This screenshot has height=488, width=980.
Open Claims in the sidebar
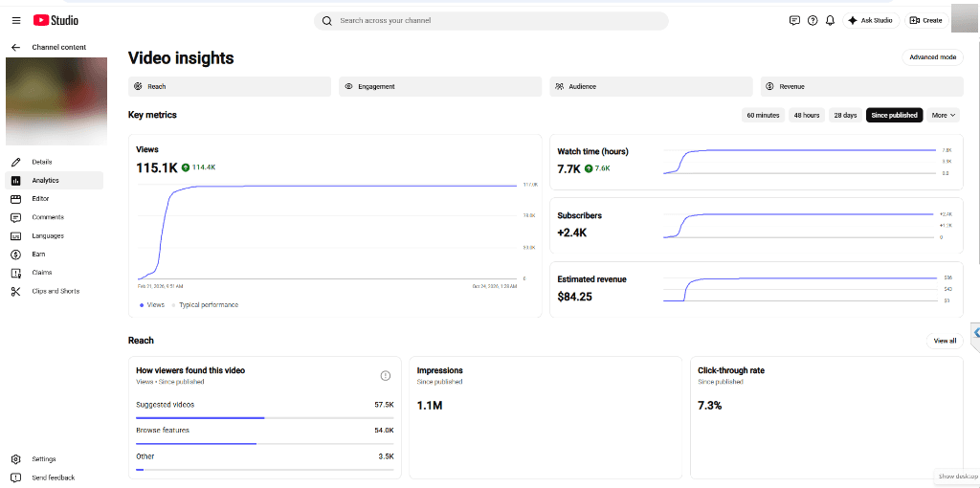click(55, 273)
